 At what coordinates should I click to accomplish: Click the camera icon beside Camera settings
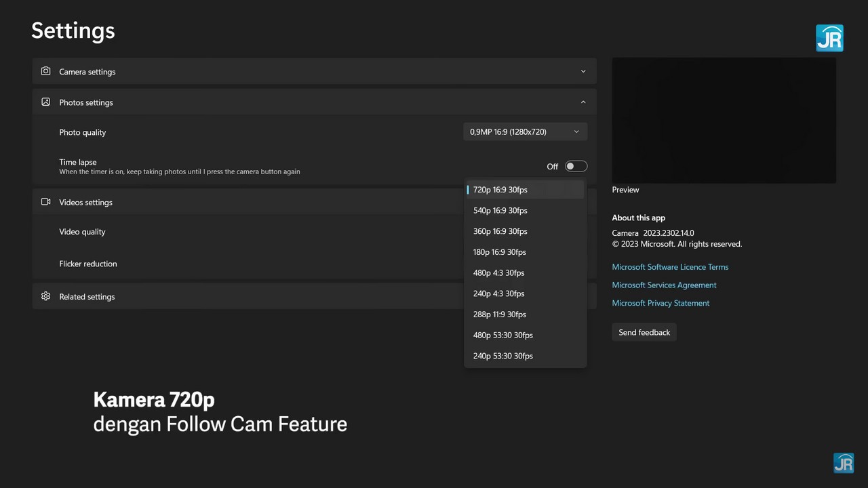[x=45, y=71]
